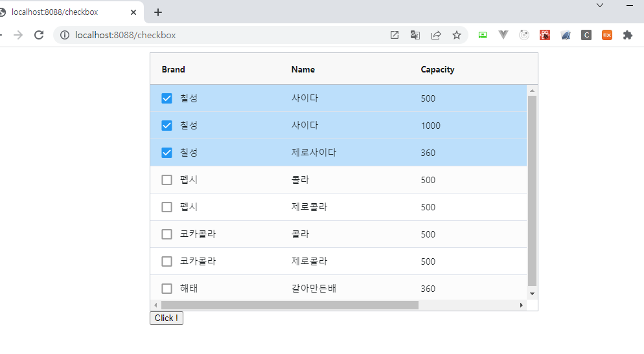This screenshot has width=644, height=354.
Task: Click 사이다 in the 1000 capacity row
Action: 305,126
